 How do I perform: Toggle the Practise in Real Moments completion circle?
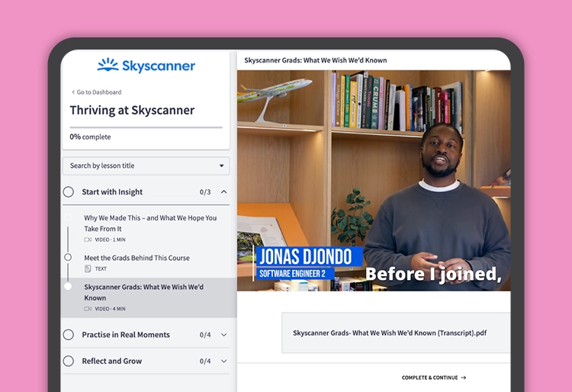point(68,335)
